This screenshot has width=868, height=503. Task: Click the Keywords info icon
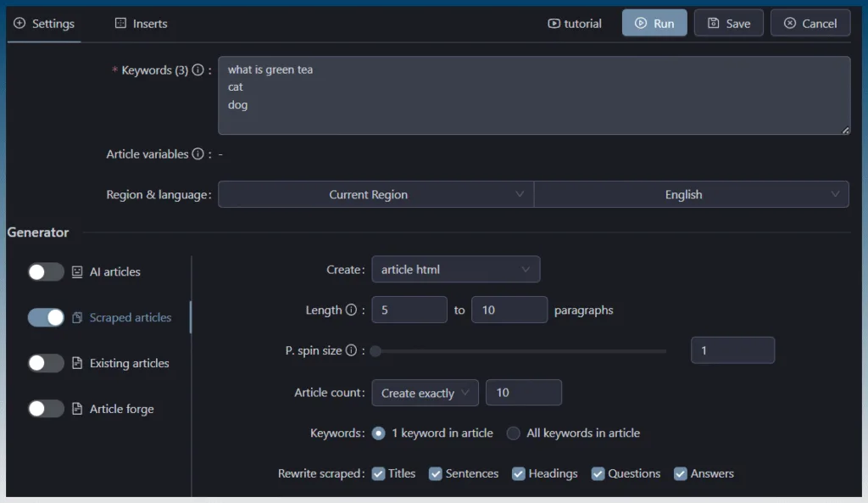(x=198, y=70)
